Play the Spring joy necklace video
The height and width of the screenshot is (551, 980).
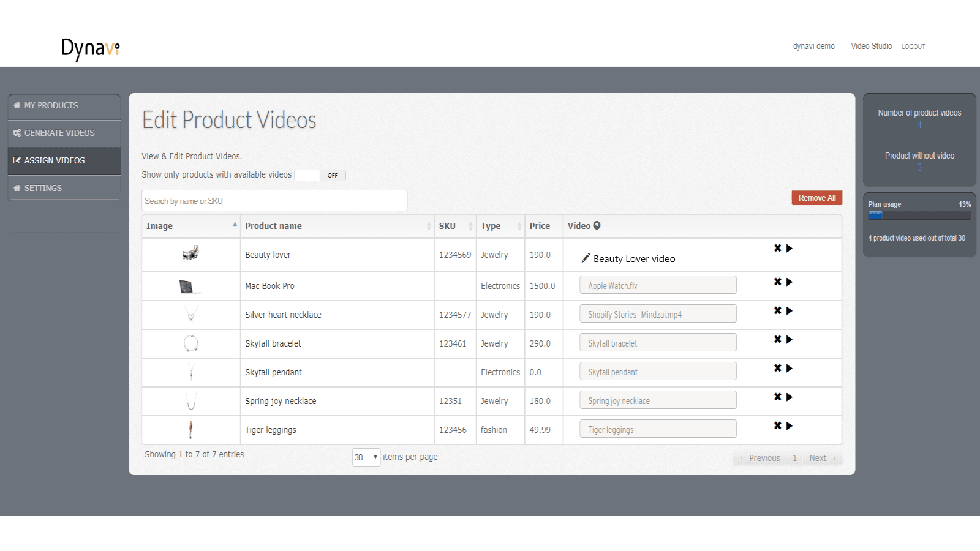coord(790,396)
